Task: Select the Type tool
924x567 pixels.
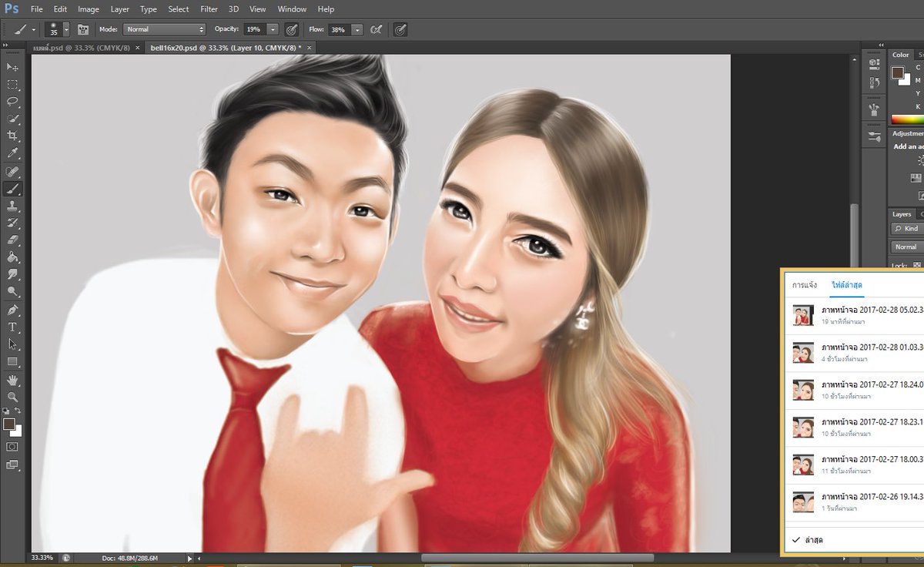Action: tap(12, 327)
